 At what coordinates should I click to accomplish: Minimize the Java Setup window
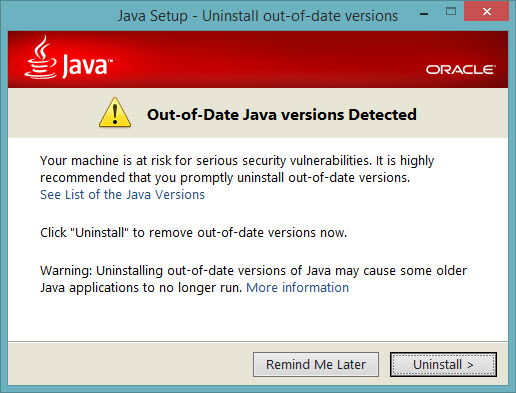click(x=424, y=14)
